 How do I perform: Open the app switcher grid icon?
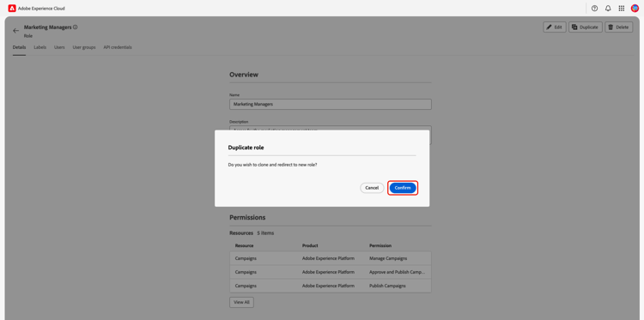pos(622,9)
